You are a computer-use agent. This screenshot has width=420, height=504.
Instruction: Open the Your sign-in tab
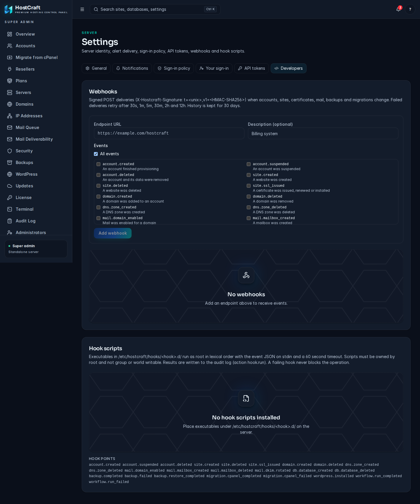pyautogui.click(x=214, y=68)
